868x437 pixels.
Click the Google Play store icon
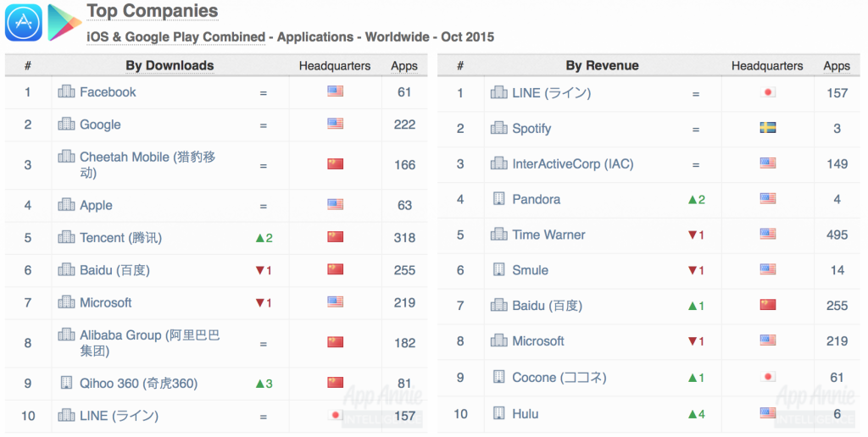click(x=64, y=23)
